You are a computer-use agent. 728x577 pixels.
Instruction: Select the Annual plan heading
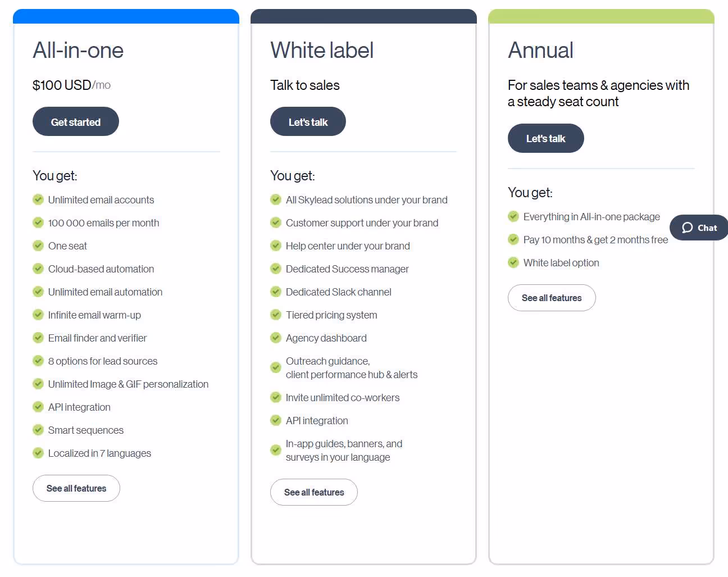click(540, 51)
